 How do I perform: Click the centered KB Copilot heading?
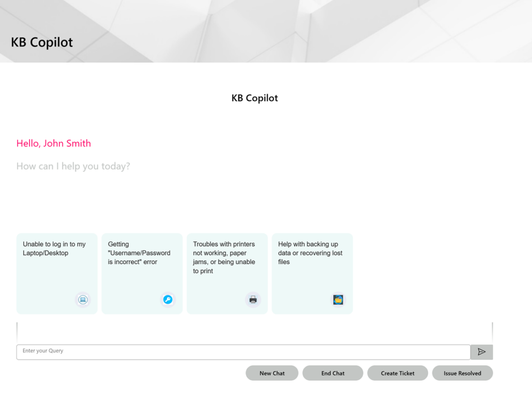click(x=255, y=98)
